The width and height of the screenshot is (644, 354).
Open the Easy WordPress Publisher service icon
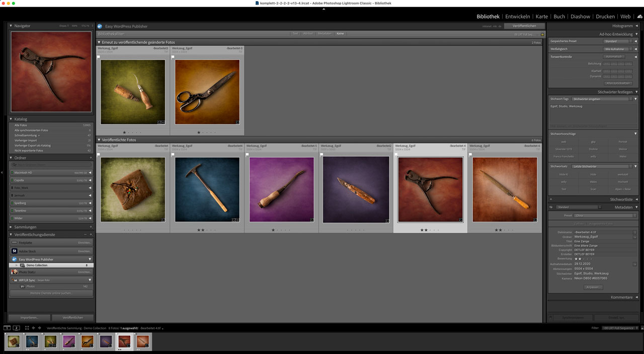(15, 259)
